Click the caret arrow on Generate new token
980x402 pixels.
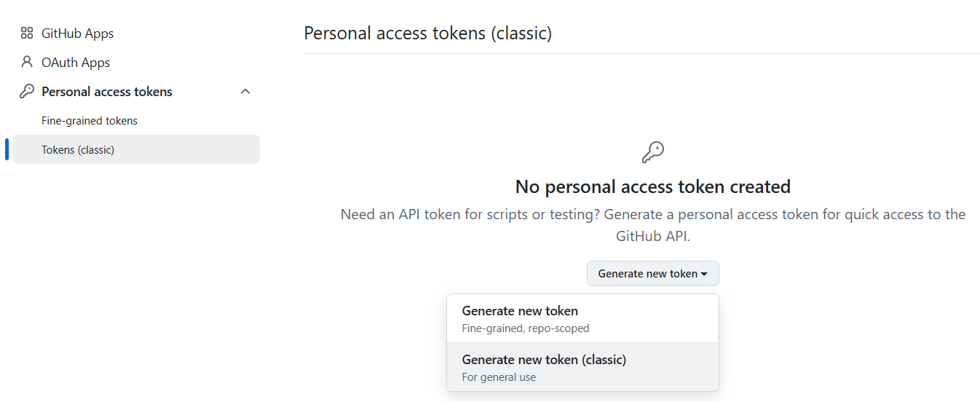[x=704, y=275]
